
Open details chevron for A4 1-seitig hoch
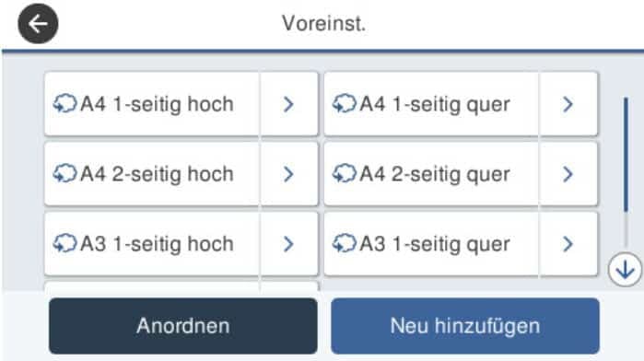tap(288, 104)
